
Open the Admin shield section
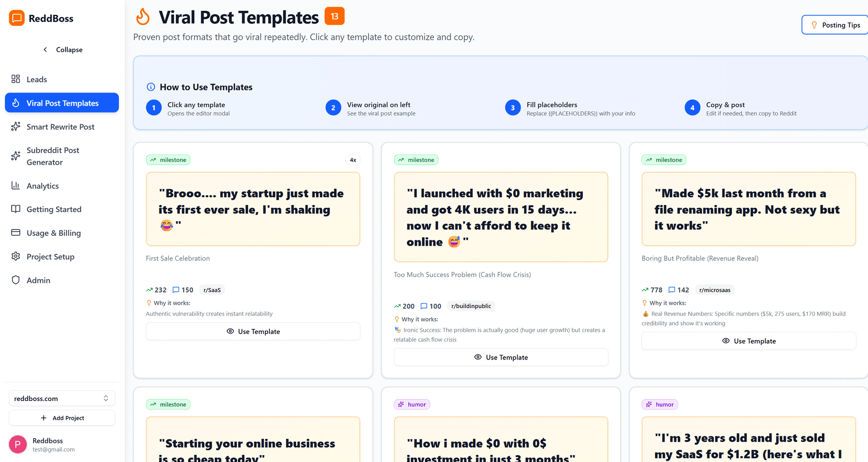pos(16,280)
